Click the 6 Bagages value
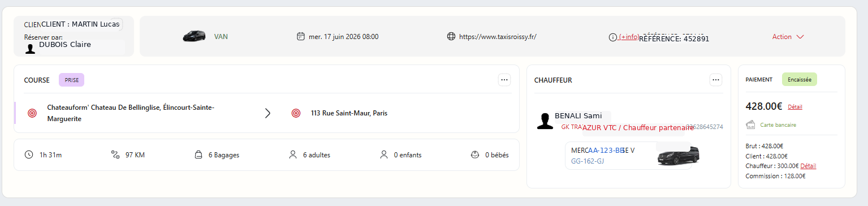 coord(224,155)
